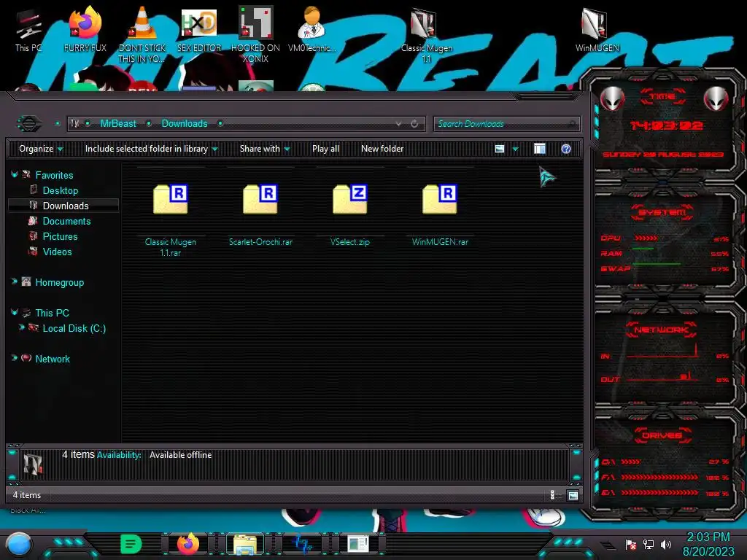
Task: Click Downloads breadcrumb in address bar
Action: pos(185,124)
